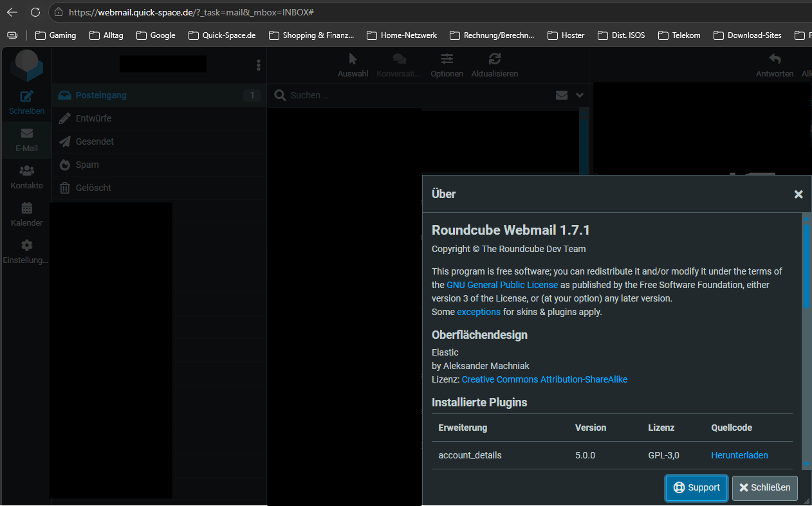Click the Posteingang unread count badge
Viewport: 812px width, 506px height.
tap(252, 95)
